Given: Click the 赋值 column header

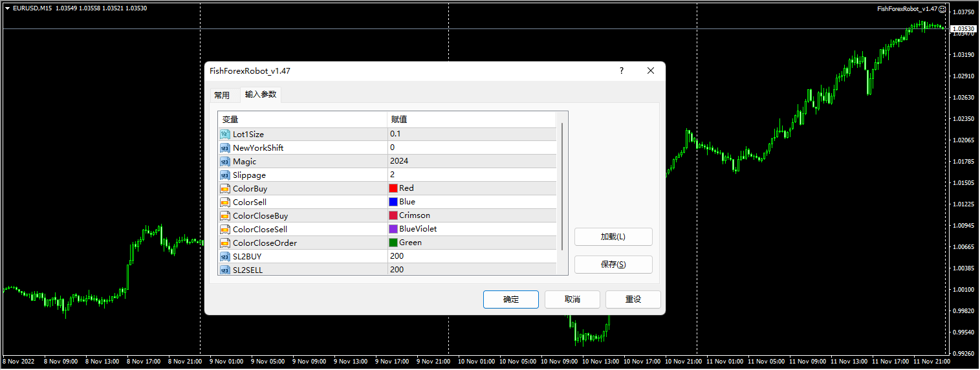Looking at the screenshot, I should point(472,120).
